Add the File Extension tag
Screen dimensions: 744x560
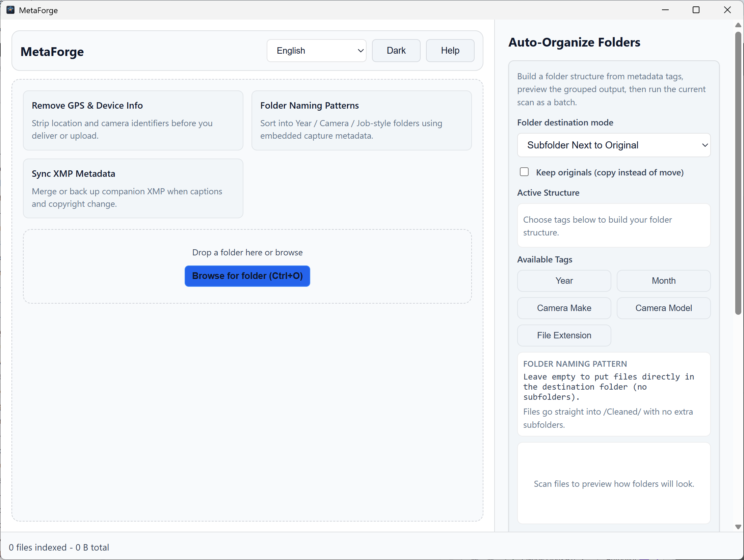[x=564, y=335]
